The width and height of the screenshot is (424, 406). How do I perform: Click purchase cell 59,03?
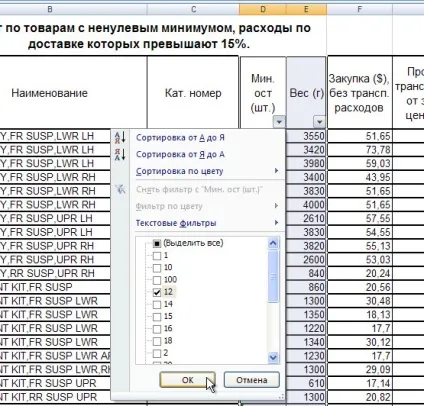pos(360,163)
